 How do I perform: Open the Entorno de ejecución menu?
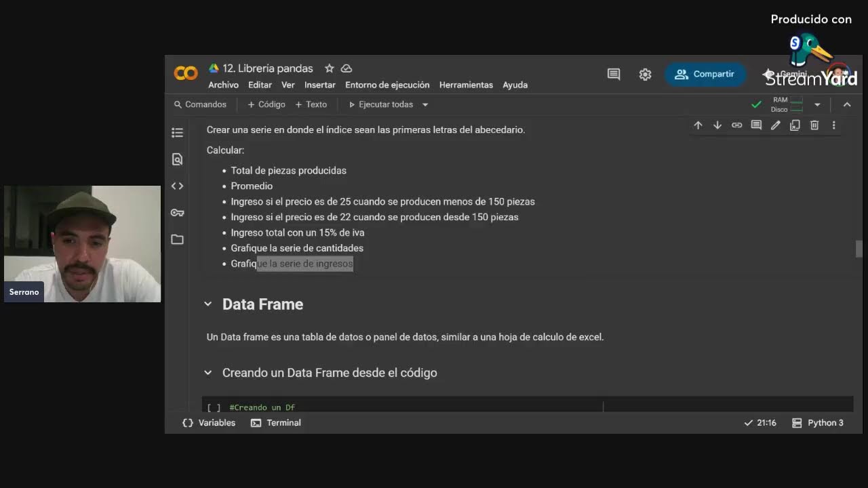(387, 85)
